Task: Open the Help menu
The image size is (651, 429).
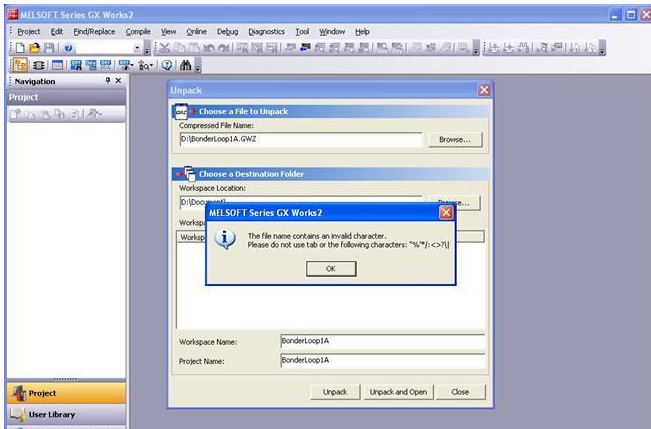Action: click(x=362, y=32)
